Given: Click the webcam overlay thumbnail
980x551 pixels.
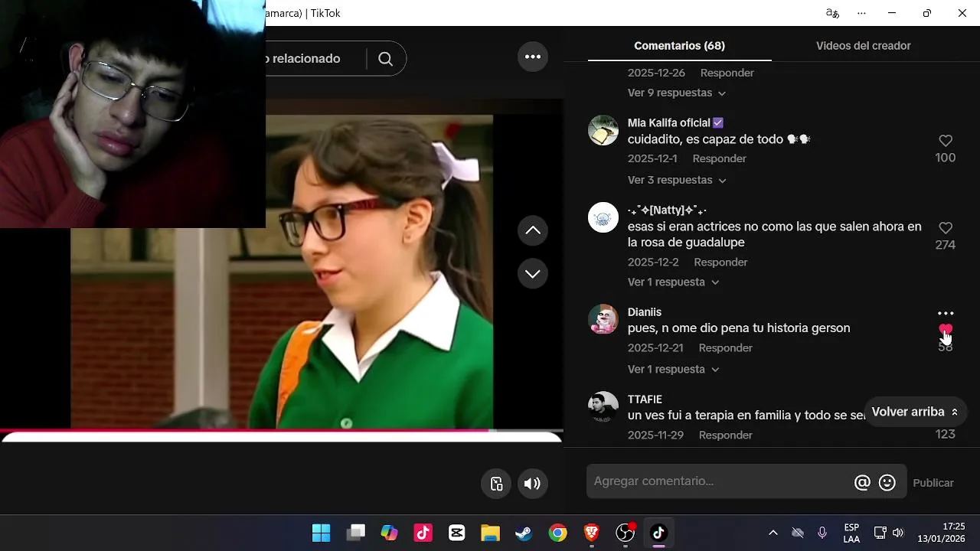Looking at the screenshot, I should (x=132, y=114).
